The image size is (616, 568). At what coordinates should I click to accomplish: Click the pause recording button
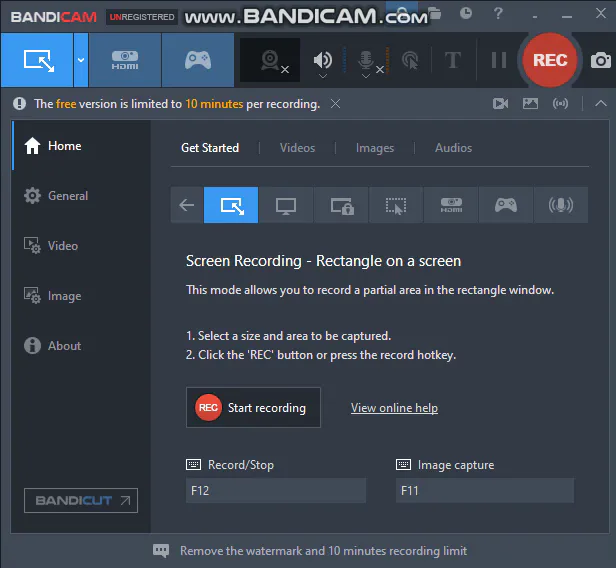coord(499,60)
